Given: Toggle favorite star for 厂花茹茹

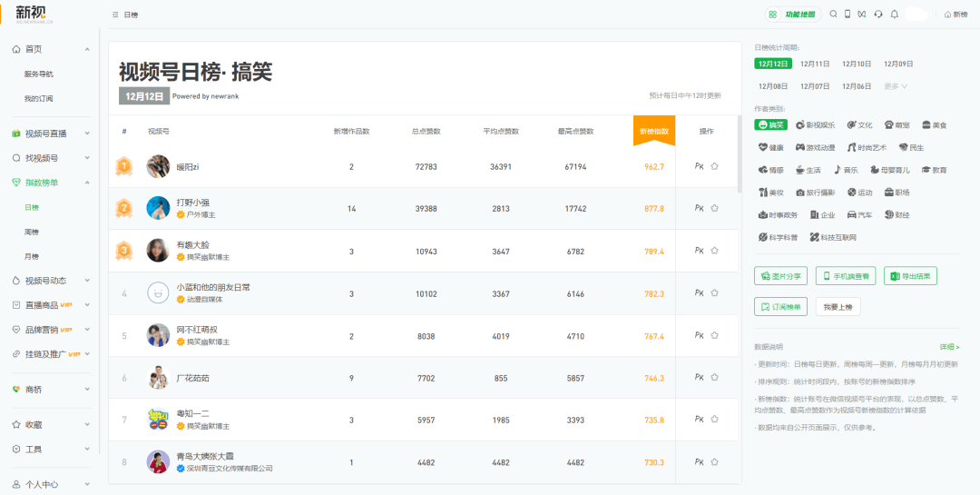Looking at the screenshot, I should tap(714, 378).
